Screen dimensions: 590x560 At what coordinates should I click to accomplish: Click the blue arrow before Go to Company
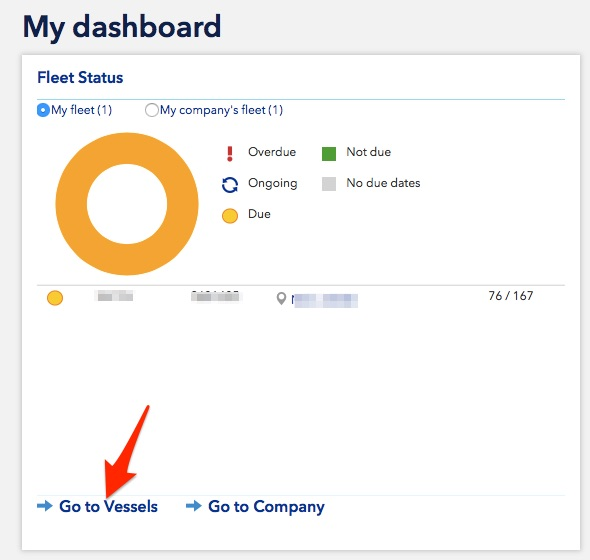(x=194, y=506)
